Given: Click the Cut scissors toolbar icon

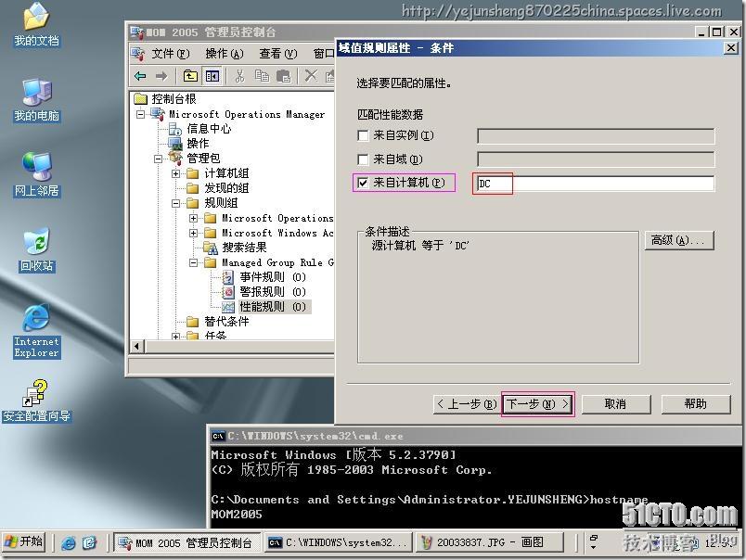Looking at the screenshot, I should (x=239, y=76).
